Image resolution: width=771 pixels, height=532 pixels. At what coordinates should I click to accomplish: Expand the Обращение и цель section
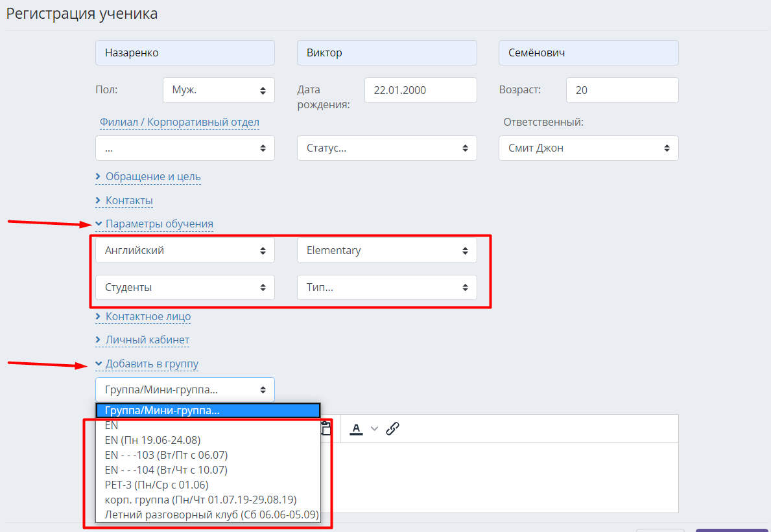pyautogui.click(x=148, y=176)
